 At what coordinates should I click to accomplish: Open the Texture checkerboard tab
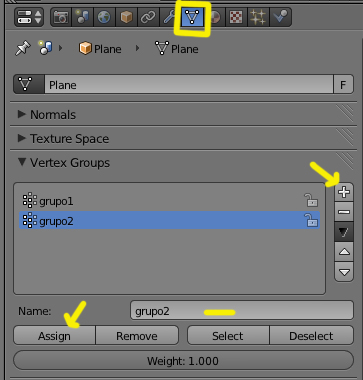pyautogui.click(x=236, y=17)
